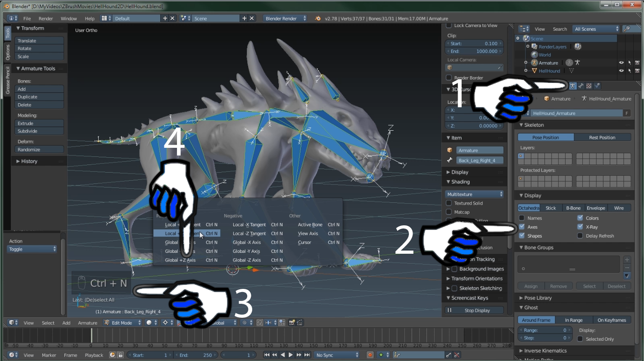Jump to the last frame in timeline
This screenshot has width=644, height=361.
tap(307, 355)
